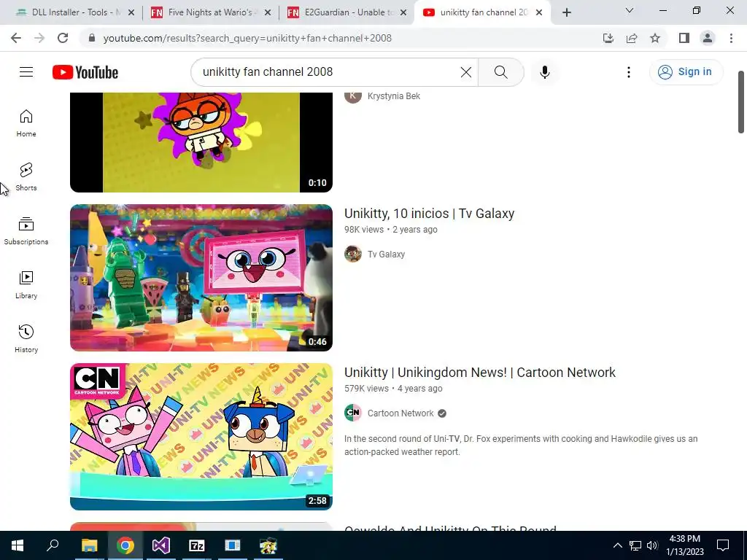Open the YouTube hamburger guide menu
Screen dimensions: 747x560
(26, 72)
